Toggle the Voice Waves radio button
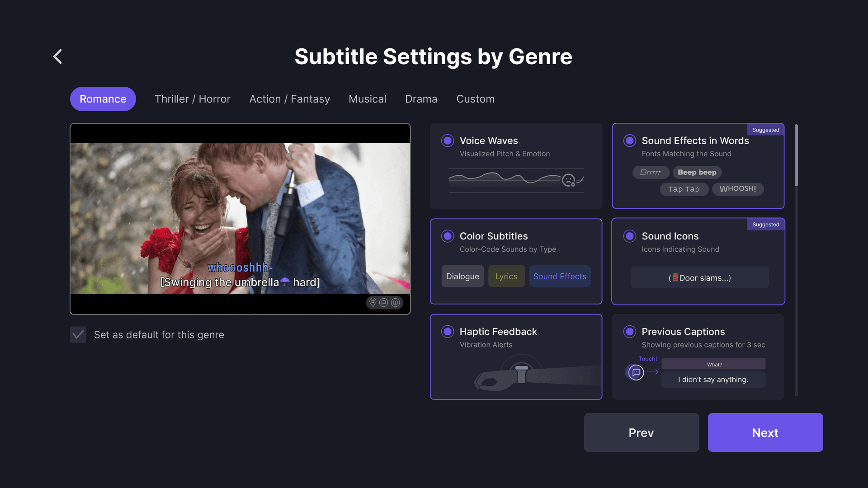This screenshot has width=868, height=488. pyautogui.click(x=448, y=141)
